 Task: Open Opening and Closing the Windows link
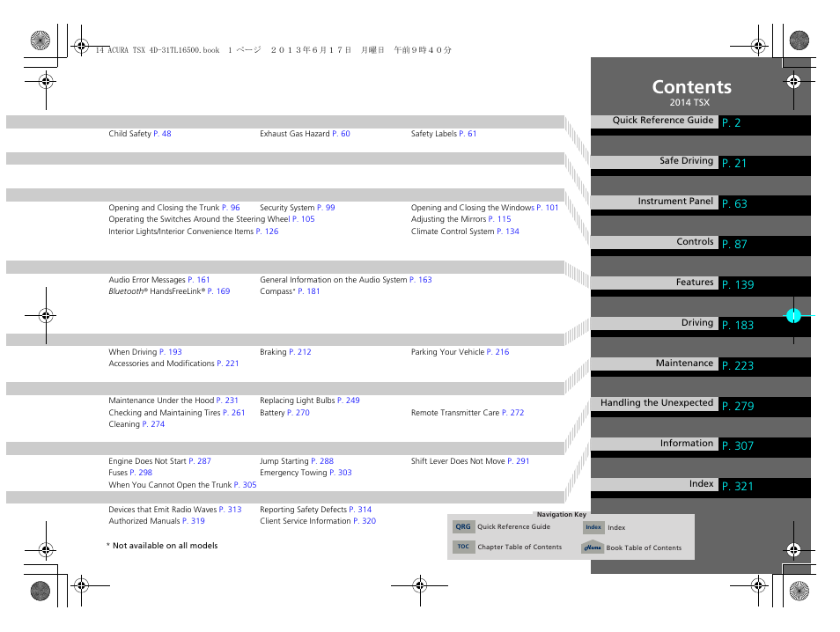tap(485, 208)
